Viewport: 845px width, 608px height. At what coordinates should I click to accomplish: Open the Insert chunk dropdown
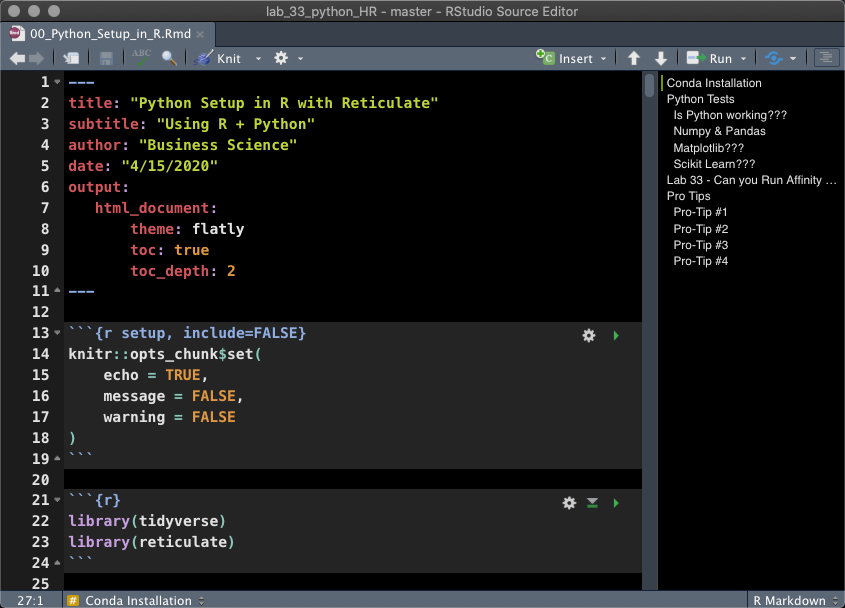click(604, 58)
